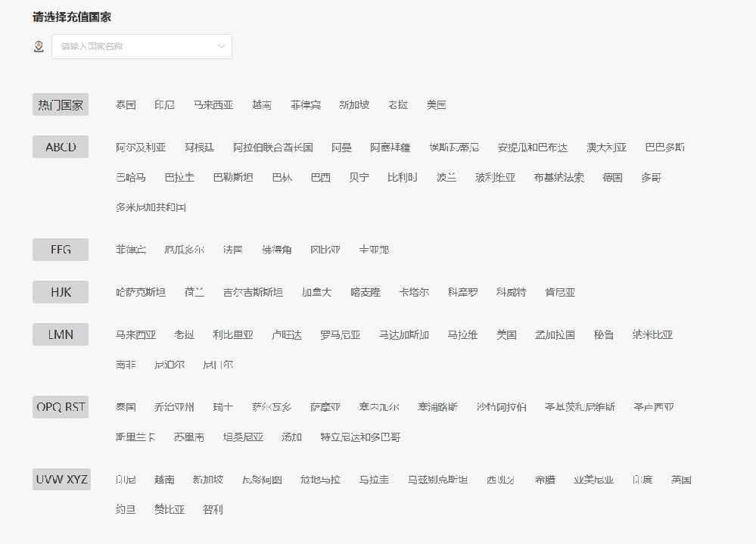756x544 pixels.
Task: Choose 马来西亚 in the LMN row
Action: [136, 335]
